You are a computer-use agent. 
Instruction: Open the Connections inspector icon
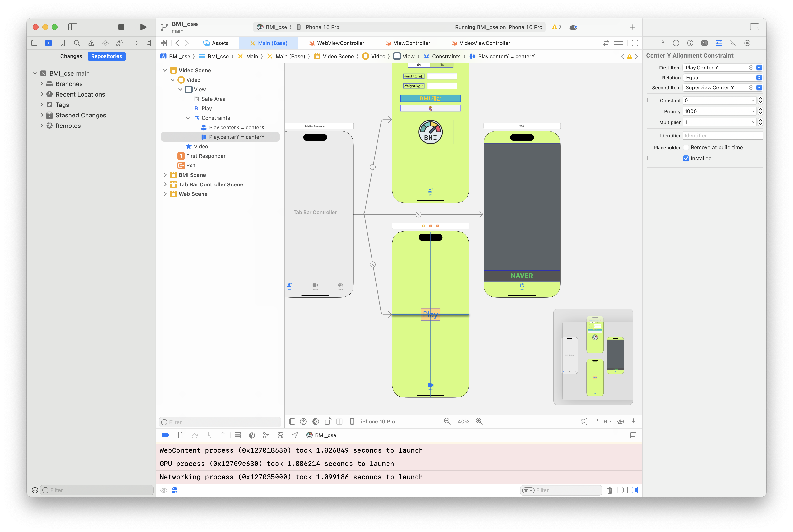pos(747,43)
